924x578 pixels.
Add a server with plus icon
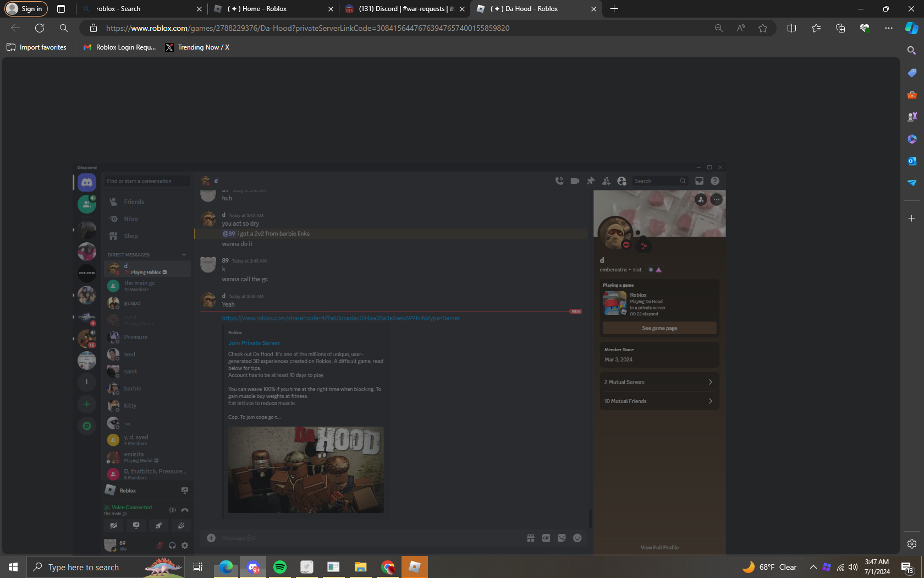click(x=86, y=405)
